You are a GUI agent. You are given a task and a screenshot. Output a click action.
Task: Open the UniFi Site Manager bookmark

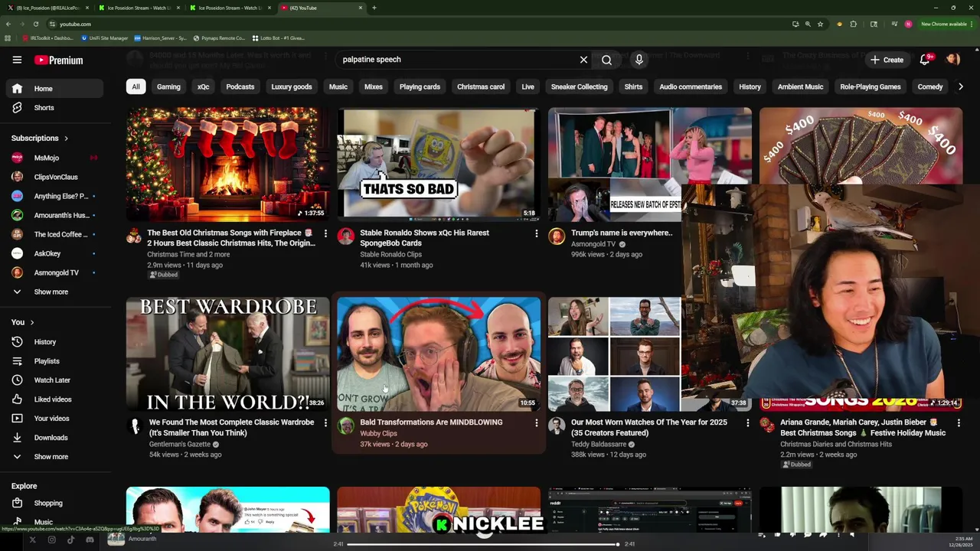(105, 37)
